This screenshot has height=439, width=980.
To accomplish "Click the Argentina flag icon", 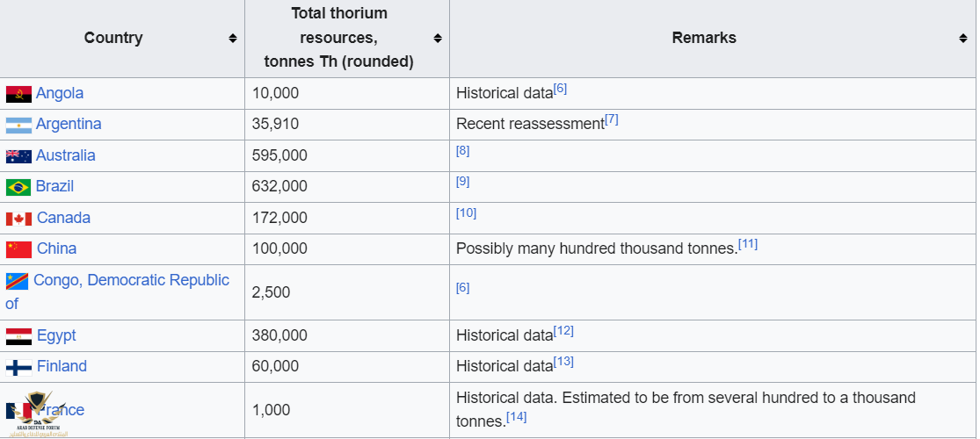I will coord(18,125).
